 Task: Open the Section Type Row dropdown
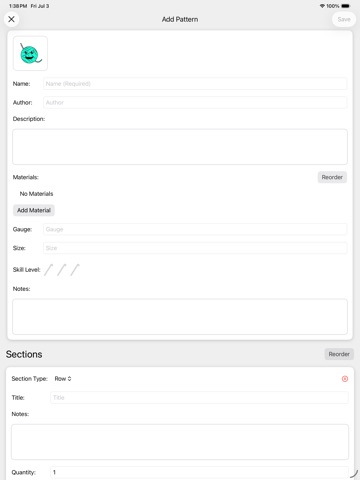point(63,379)
